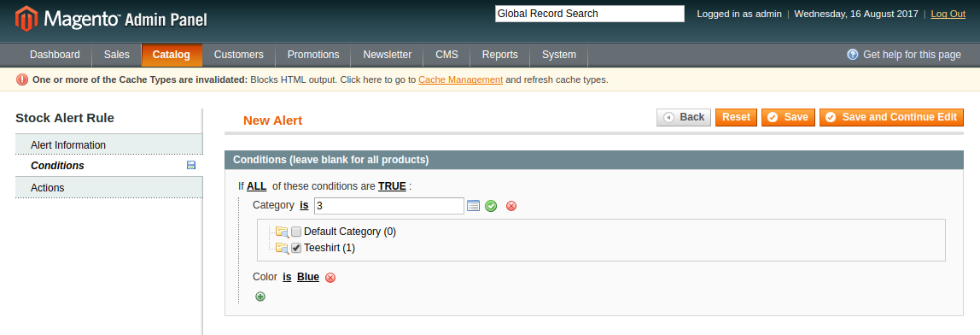The image size is (980, 335).
Task: Switch to the Alert Information tab
Action: [x=108, y=144]
